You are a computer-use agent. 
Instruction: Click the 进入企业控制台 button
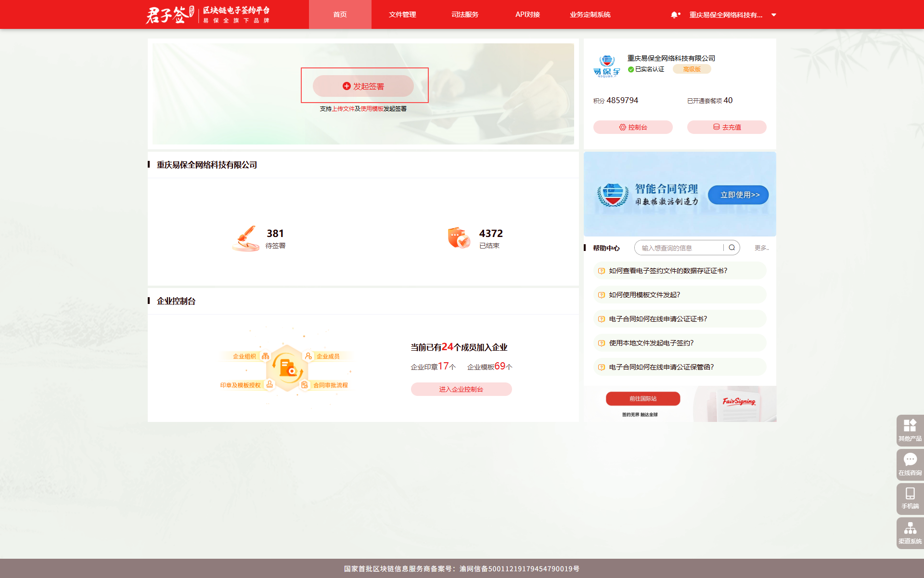[461, 389]
